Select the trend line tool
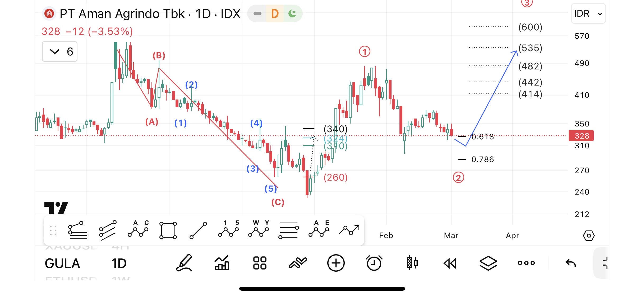The image size is (644, 297). coord(198,230)
